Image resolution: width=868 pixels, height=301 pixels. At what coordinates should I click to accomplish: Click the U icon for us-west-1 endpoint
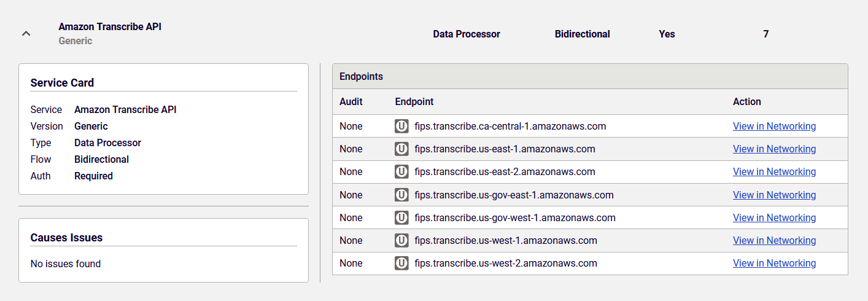pos(401,241)
